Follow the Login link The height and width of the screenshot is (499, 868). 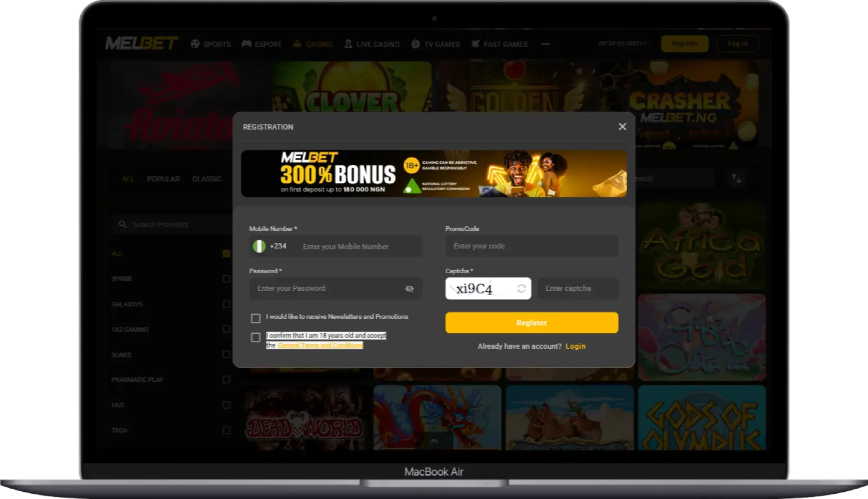tap(576, 346)
